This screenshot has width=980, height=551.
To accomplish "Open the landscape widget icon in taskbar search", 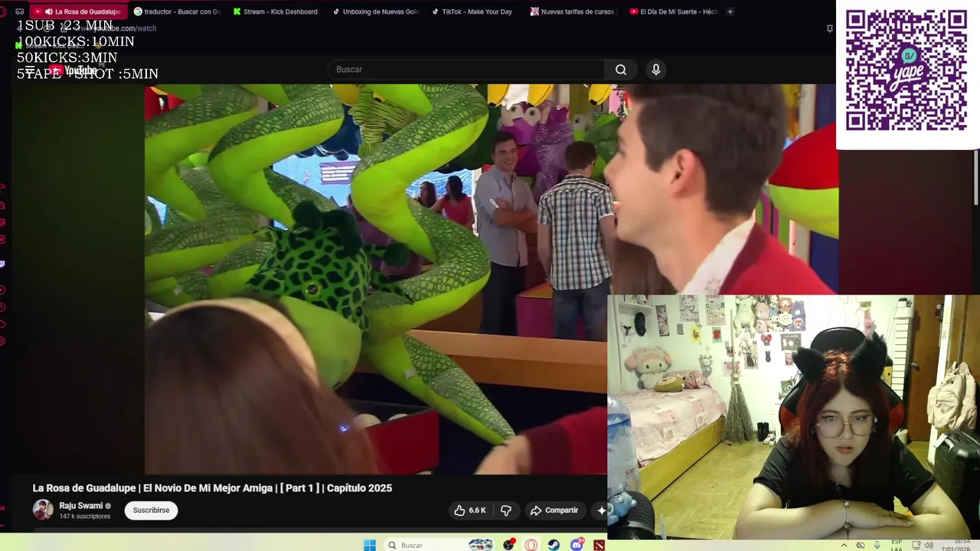I will tap(481, 545).
